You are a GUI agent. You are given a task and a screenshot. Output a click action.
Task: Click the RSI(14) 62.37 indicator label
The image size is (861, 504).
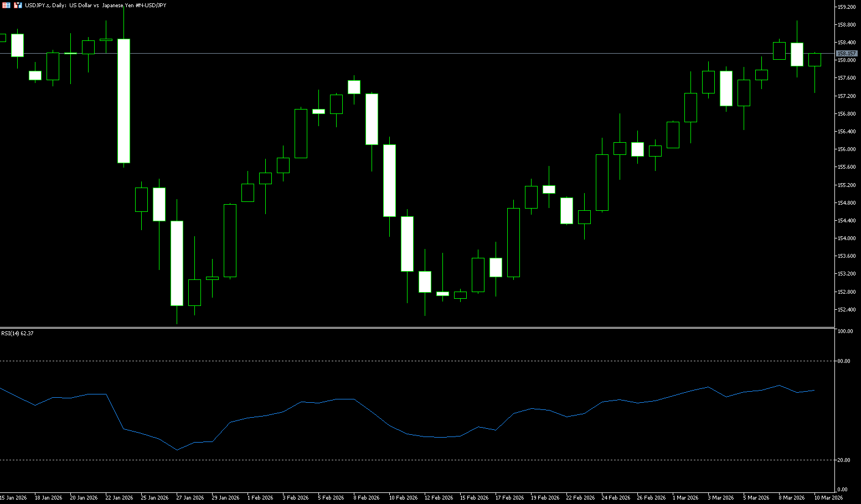[17, 334]
